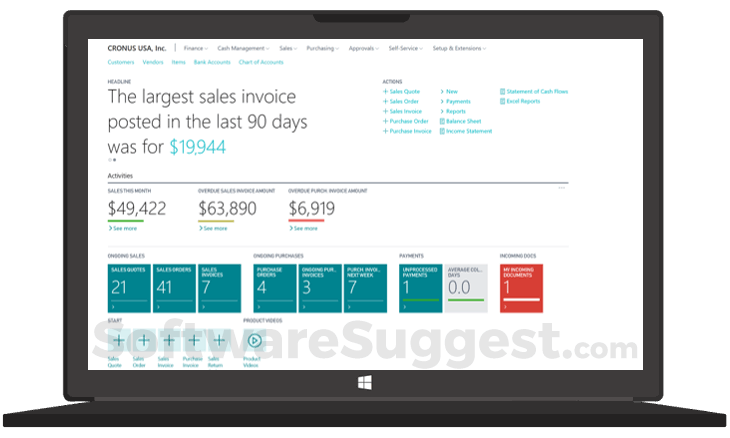Open the Sales Quotes tile showing 21

[x=128, y=287]
